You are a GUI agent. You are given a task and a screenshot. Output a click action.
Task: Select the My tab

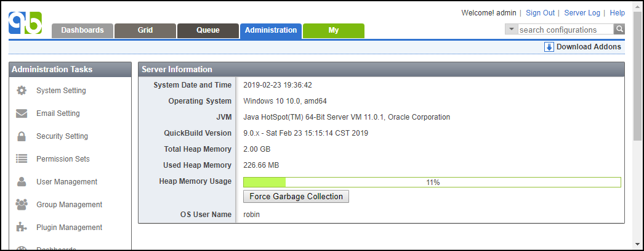334,30
